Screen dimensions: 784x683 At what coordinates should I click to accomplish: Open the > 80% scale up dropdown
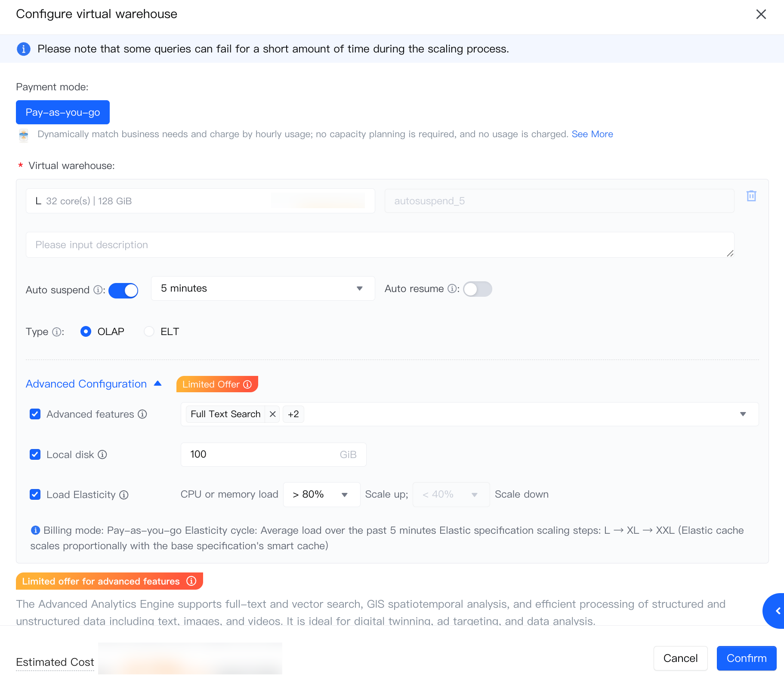321,495
